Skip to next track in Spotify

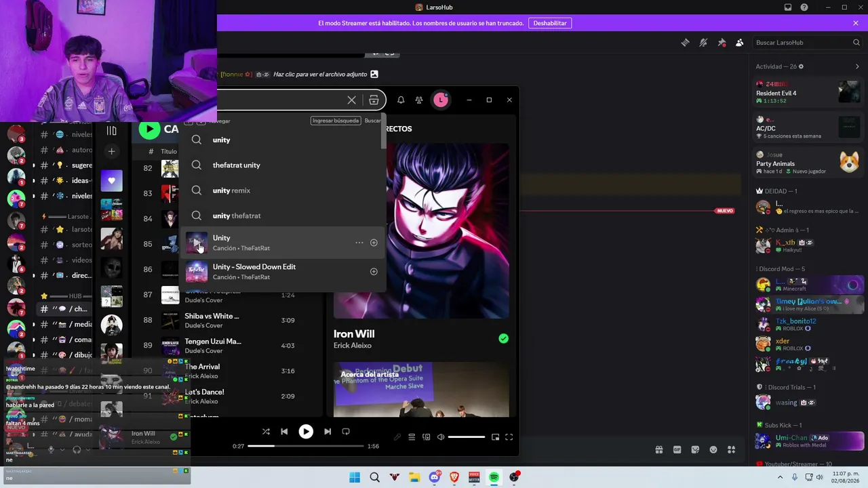(x=328, y=431)
